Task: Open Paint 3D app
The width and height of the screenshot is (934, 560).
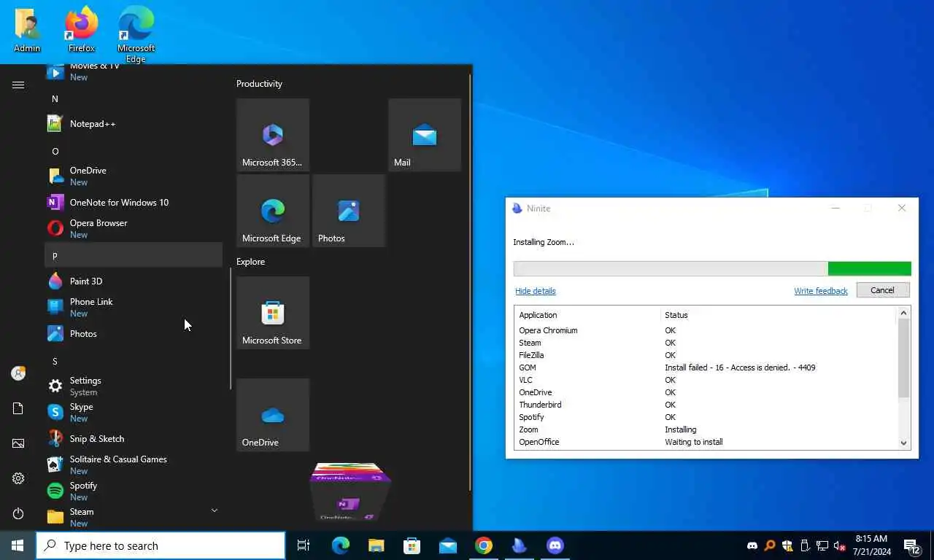Action: [134, 281]
